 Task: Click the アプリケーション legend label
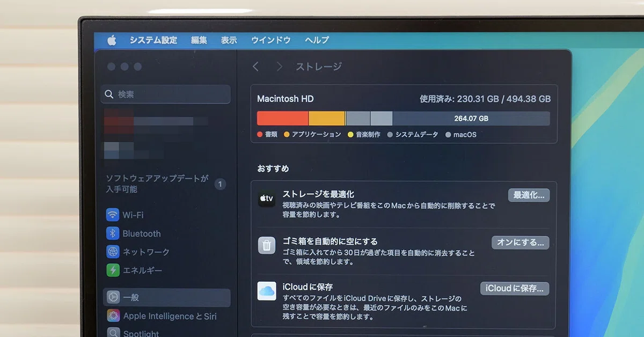316,135
